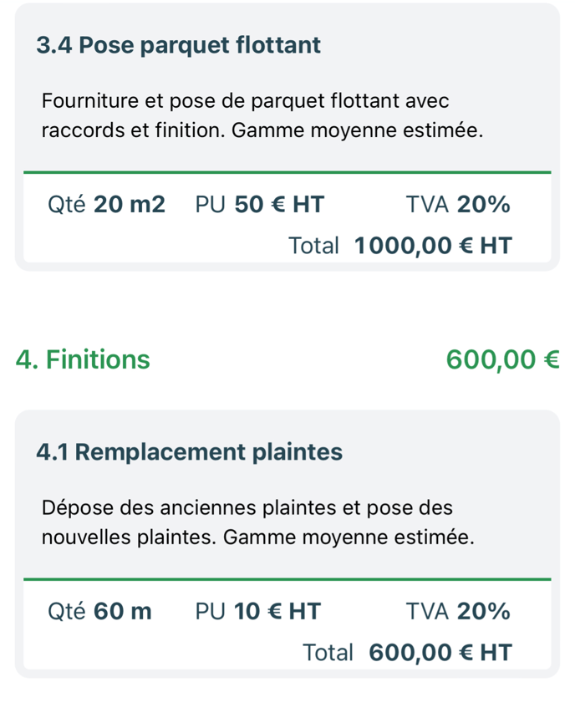Select the parquet flottant description text

pos(262,115)
